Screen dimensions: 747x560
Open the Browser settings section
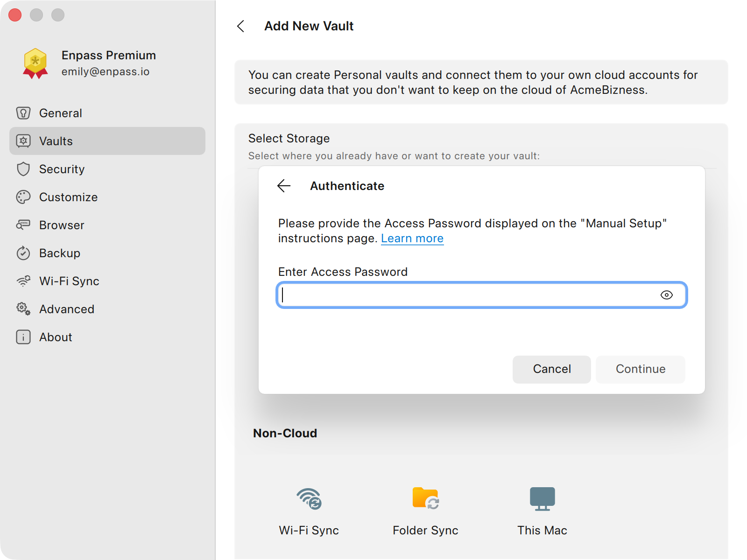click(107, 225)
